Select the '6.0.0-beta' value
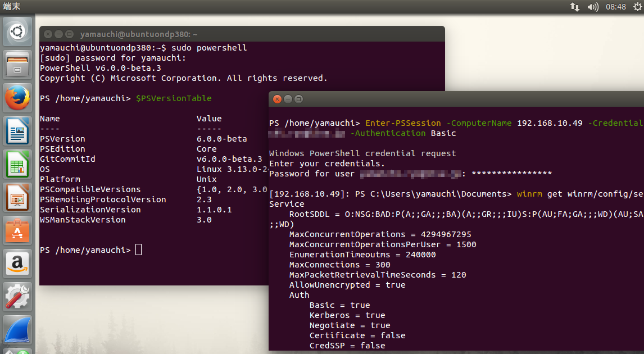 (x=222, y=139)
